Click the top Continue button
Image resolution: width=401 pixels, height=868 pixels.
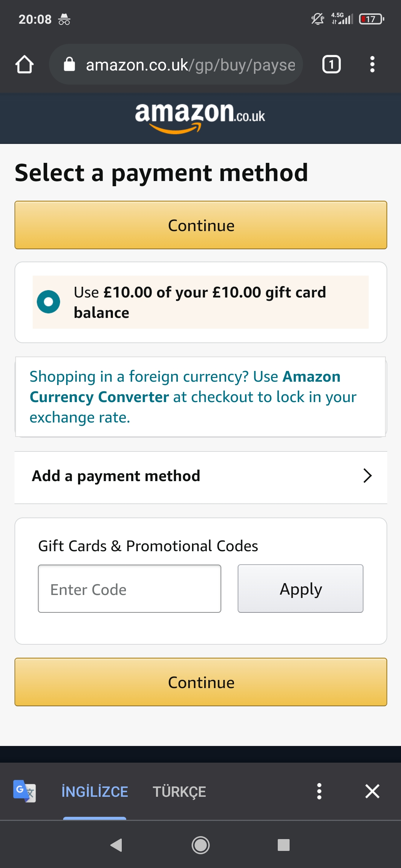click(201, 225)
